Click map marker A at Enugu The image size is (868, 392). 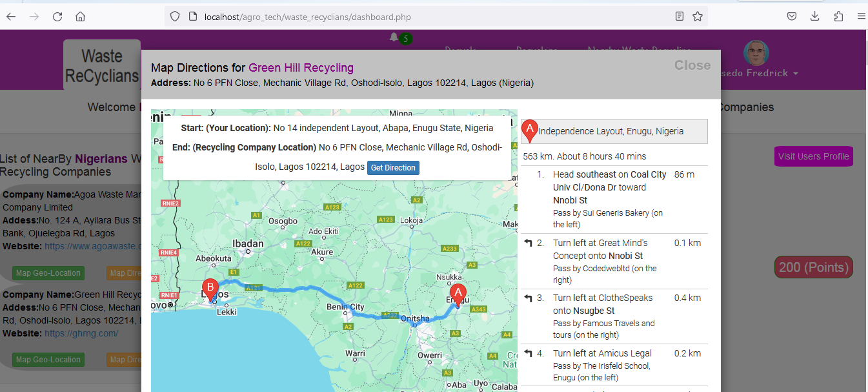458,295
